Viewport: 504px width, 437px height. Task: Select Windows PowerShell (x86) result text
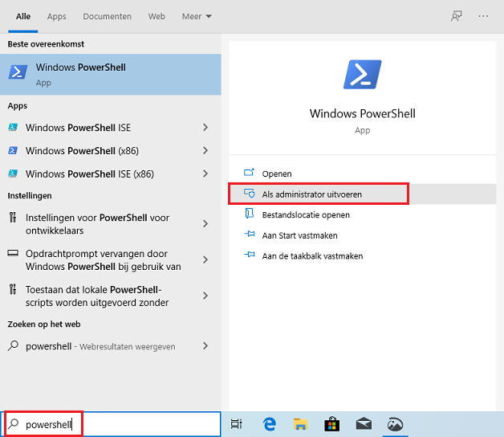click(82, 151)
